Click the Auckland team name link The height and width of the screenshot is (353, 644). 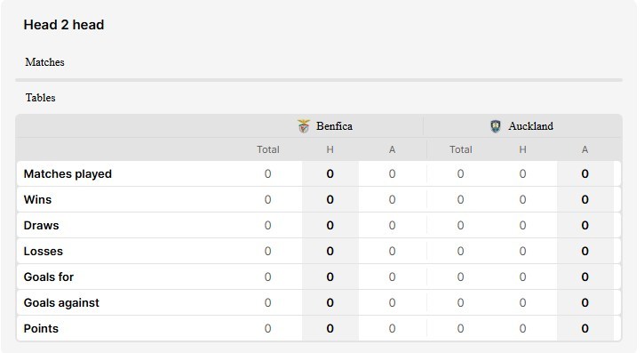click(530, 126)
